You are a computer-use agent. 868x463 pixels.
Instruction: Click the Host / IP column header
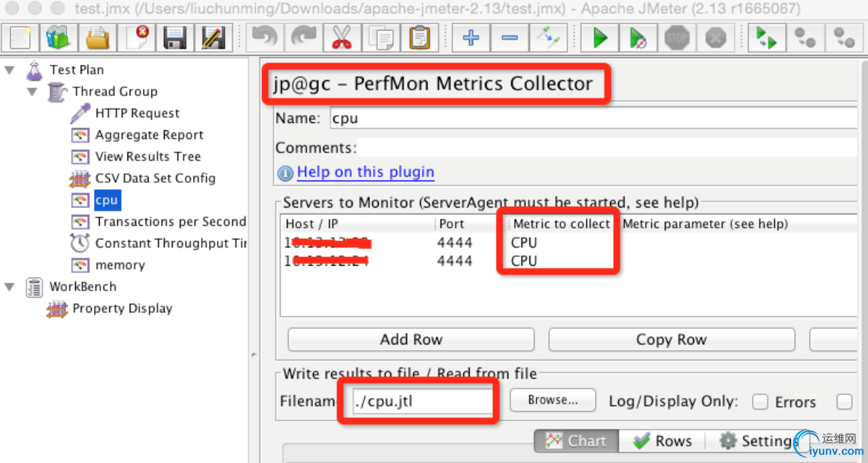[x=358, y=224]
